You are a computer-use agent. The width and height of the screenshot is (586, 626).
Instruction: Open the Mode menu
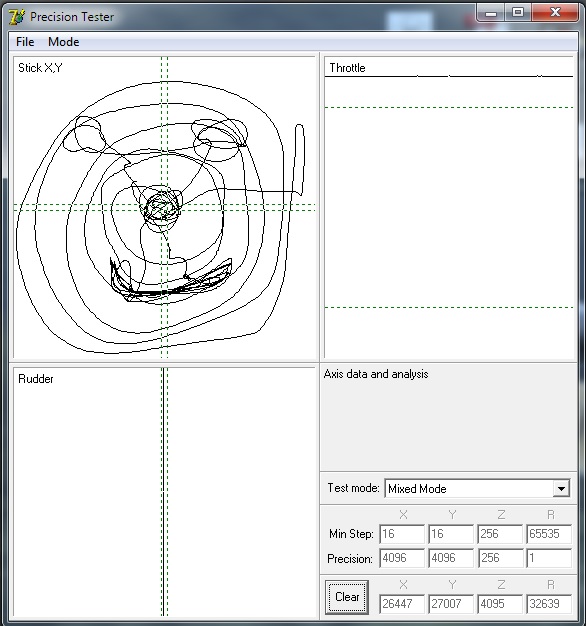[63, 42]
